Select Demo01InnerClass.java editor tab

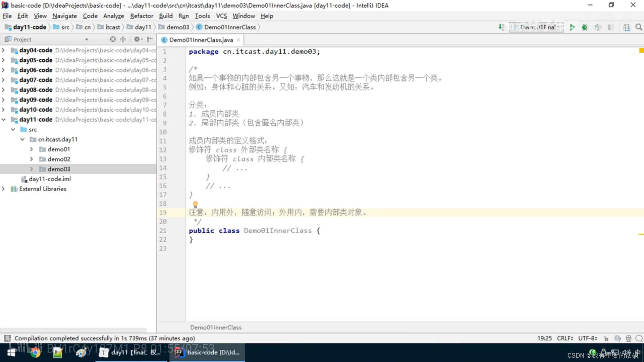201,40
